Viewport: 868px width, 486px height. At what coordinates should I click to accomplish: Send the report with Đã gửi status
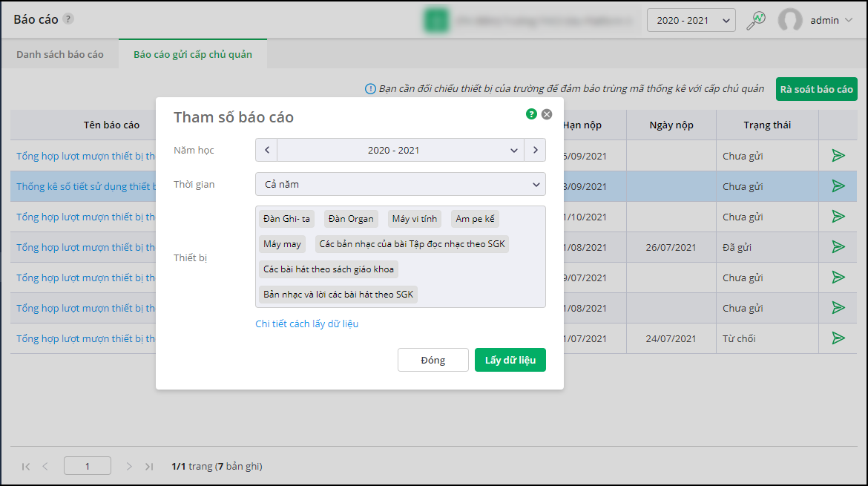[838, 247]
